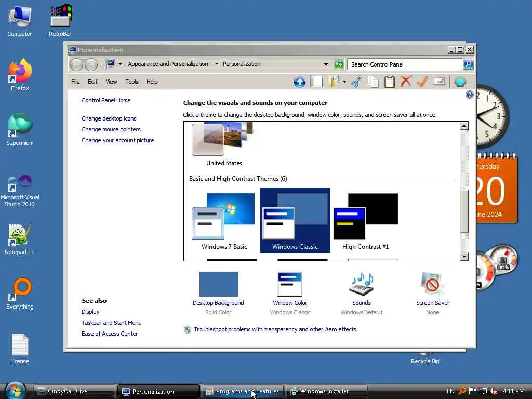Click the theme list scroll down arrow
Viewport: 532px width, 399px height.
(464, 257)
